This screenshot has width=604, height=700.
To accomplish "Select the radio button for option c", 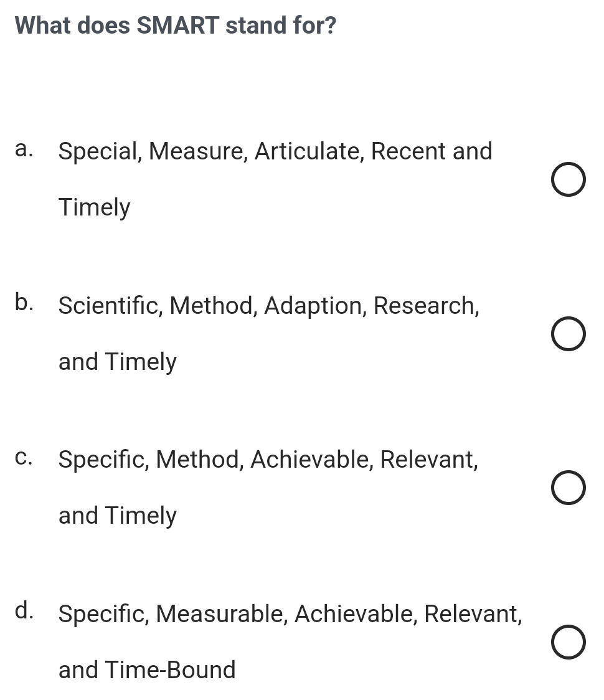I will pos(569,488).
